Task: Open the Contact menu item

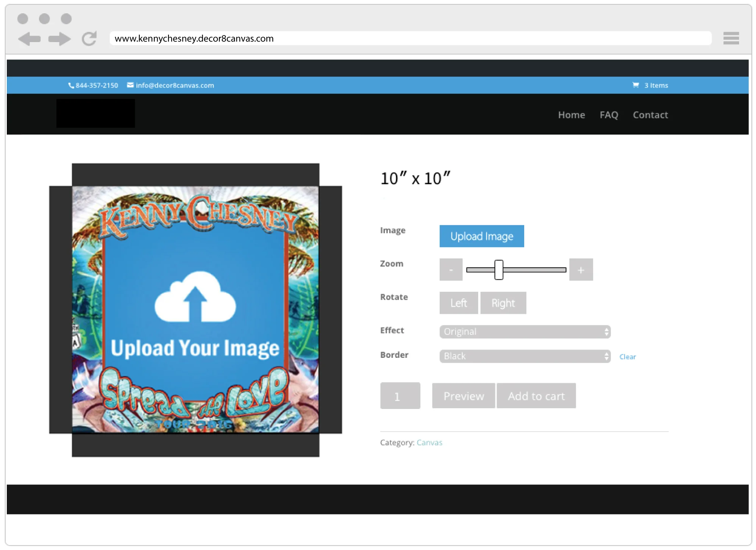Action: click(x=650, y=115)
